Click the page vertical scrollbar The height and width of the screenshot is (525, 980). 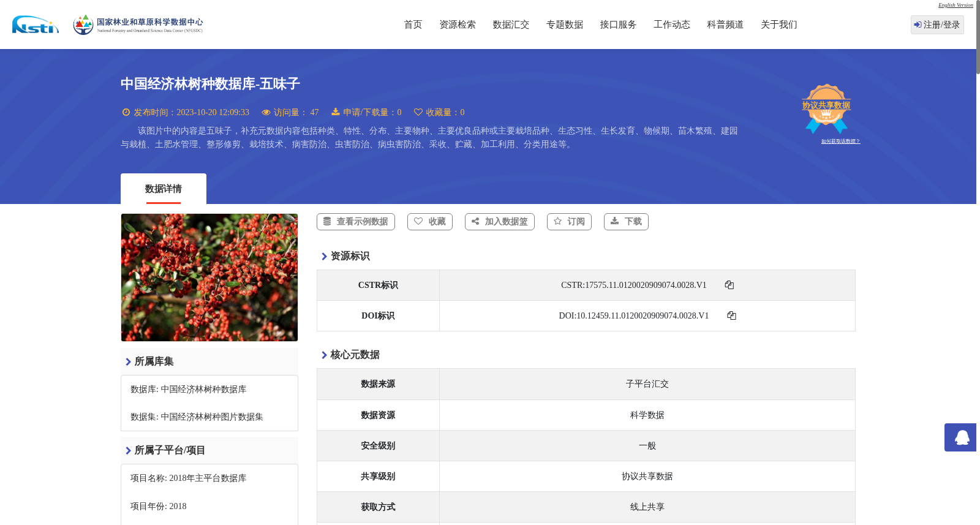[978, 37]
